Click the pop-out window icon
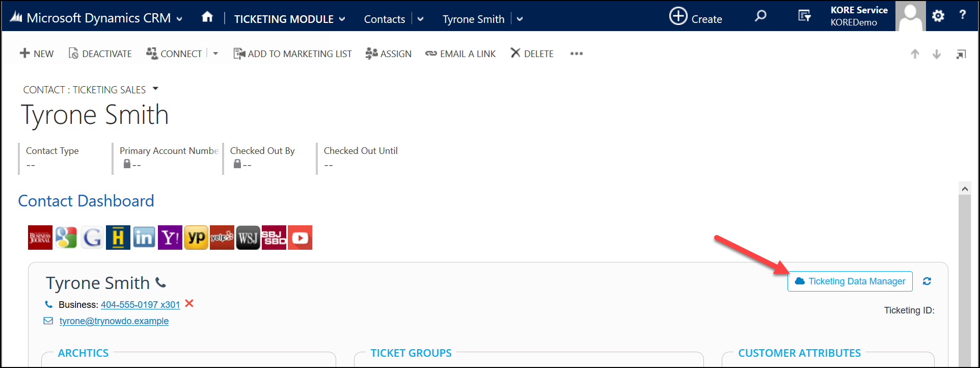This screenshot has height=368, width=980. 961,54
